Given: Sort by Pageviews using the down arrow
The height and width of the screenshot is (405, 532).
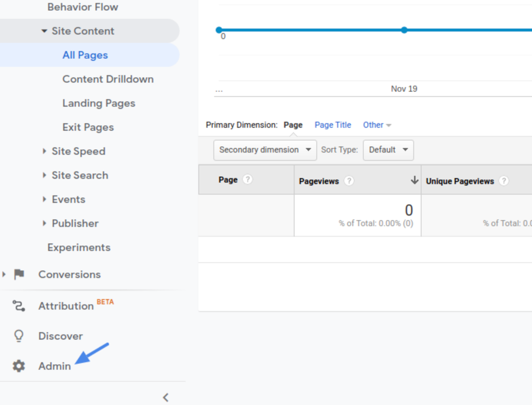Looking at the screenshot, I should pos(414,180).
